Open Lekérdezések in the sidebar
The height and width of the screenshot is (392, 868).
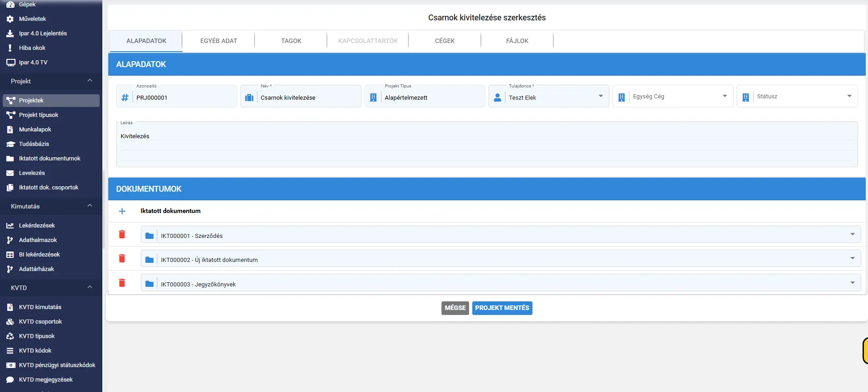pyautogui.click(x=37, y=226)
